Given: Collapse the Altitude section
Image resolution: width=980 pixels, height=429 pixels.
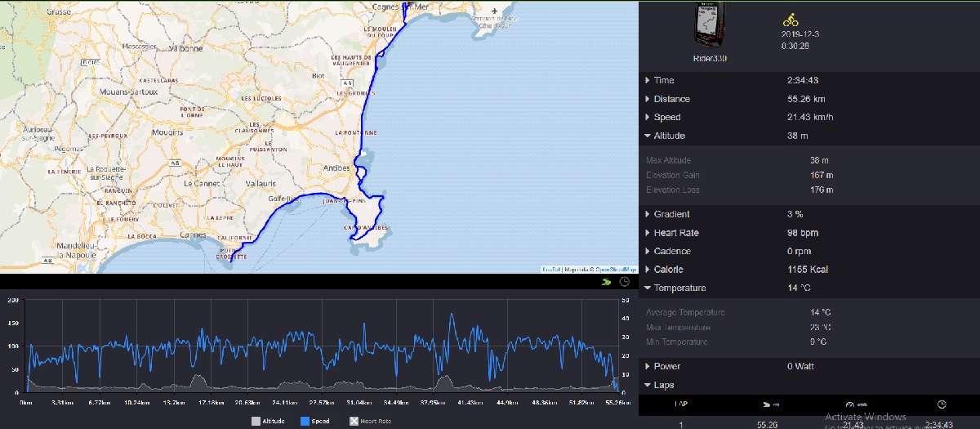Looking at the screenshot, I should tap(669, 136).
